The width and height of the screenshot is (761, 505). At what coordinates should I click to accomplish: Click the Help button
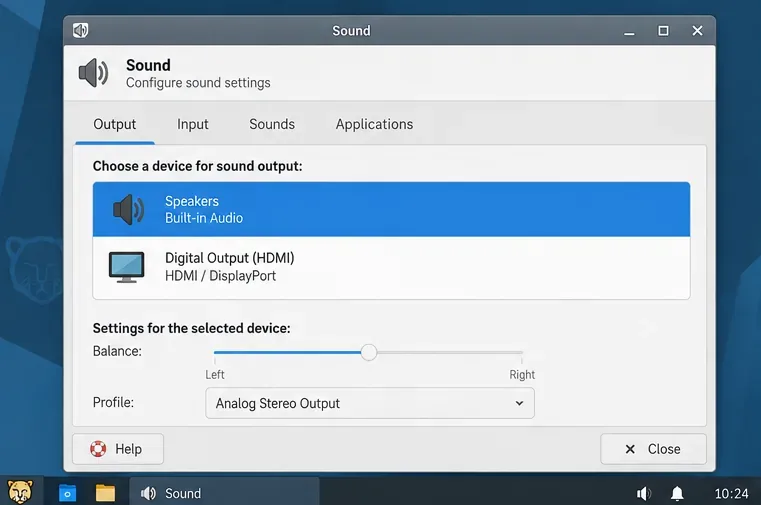coord(118,449)
